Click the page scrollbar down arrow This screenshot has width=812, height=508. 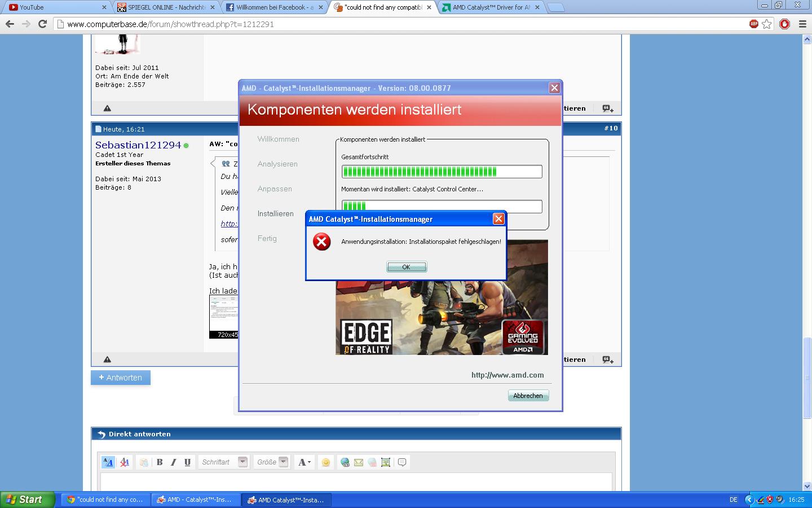tap(807, 486)
